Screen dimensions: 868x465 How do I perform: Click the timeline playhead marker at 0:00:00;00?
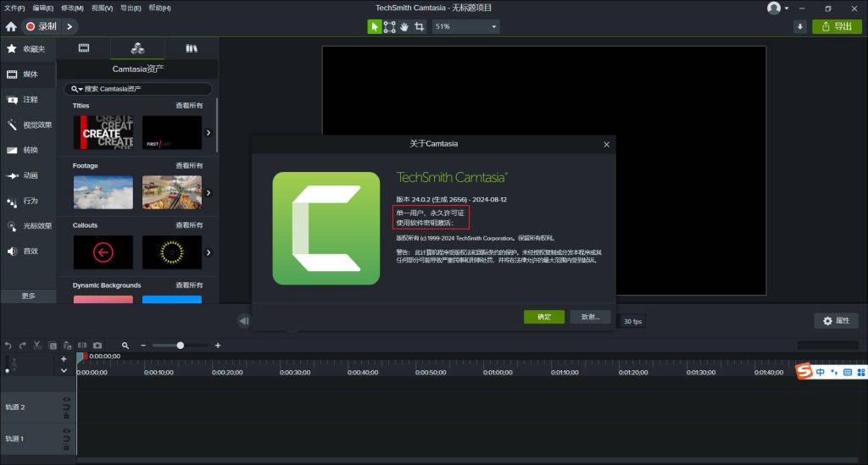(81, 357)
